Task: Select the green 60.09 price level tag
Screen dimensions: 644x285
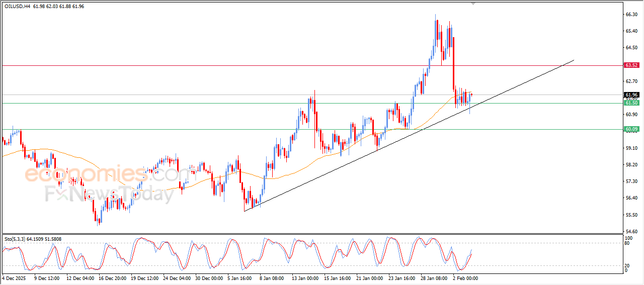Action: pos(631,129)
